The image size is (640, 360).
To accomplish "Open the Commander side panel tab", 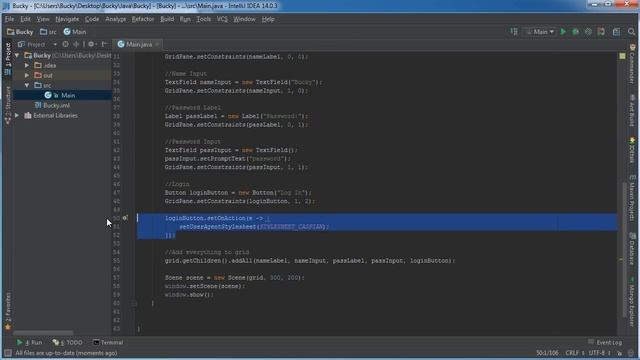I will [632, 64].
